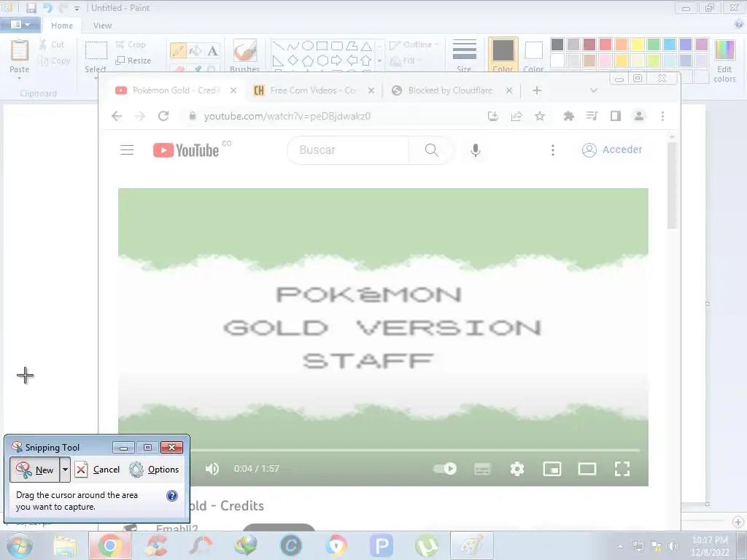Viewport: 747px width, 560px height.
Task: Select the Text tool in Paint
Action: click(212, 50)
